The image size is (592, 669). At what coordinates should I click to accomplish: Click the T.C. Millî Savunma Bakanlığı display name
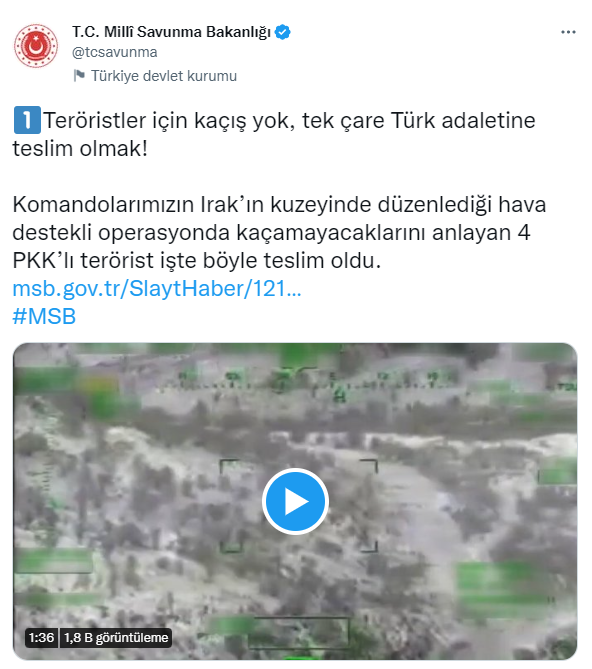tap(171, 32)
